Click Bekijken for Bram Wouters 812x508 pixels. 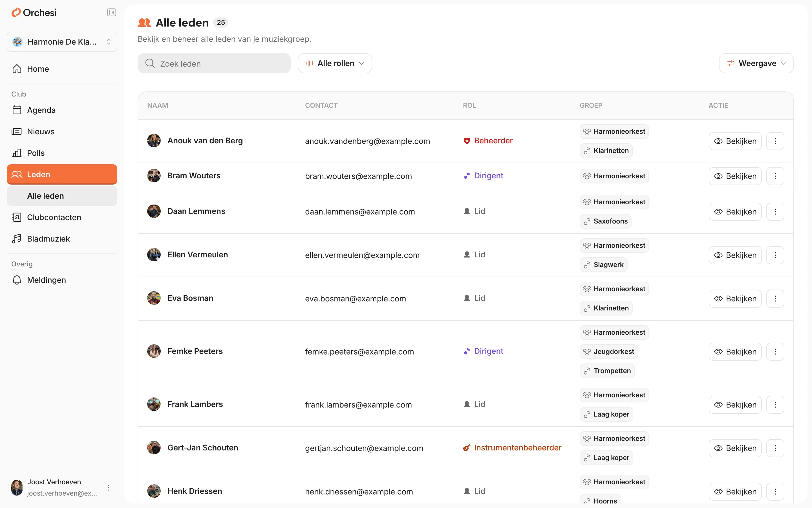pyautogui.click(x=735, y=176)
